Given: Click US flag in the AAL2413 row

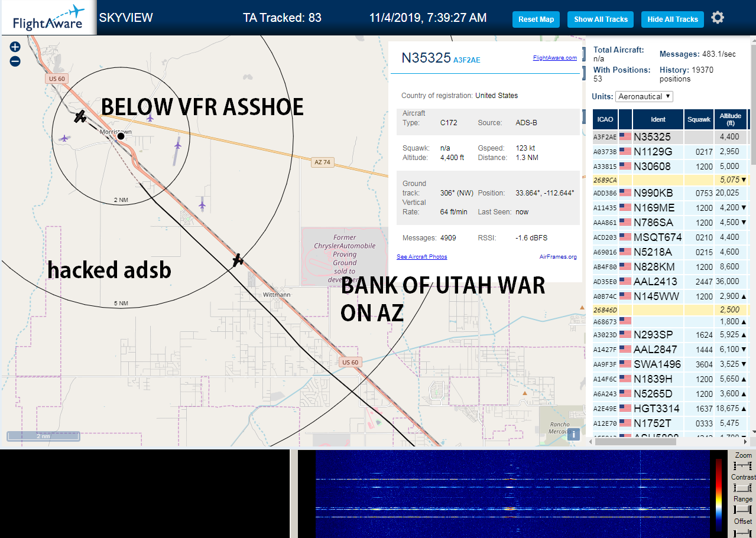Looking at the screenshot, I should [x=625, y=282].
